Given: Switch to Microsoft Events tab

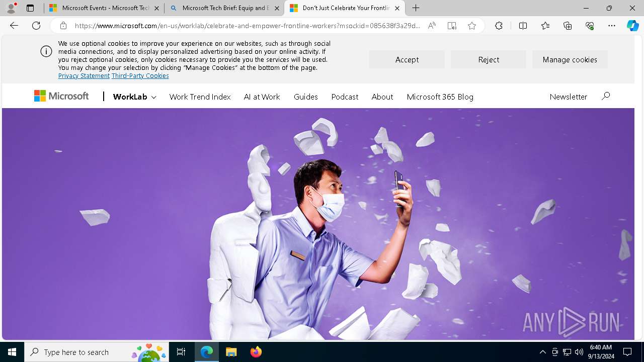Looking at the screenshot, I should [x=104, y=8].
